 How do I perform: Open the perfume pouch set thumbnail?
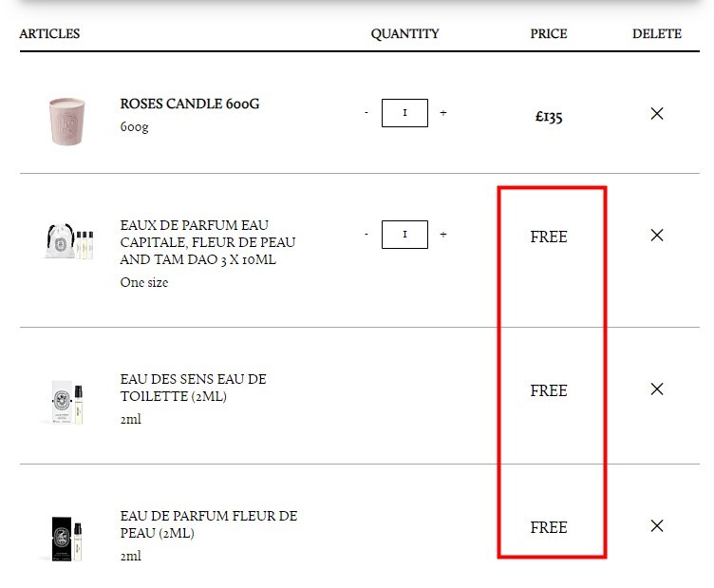69,241
